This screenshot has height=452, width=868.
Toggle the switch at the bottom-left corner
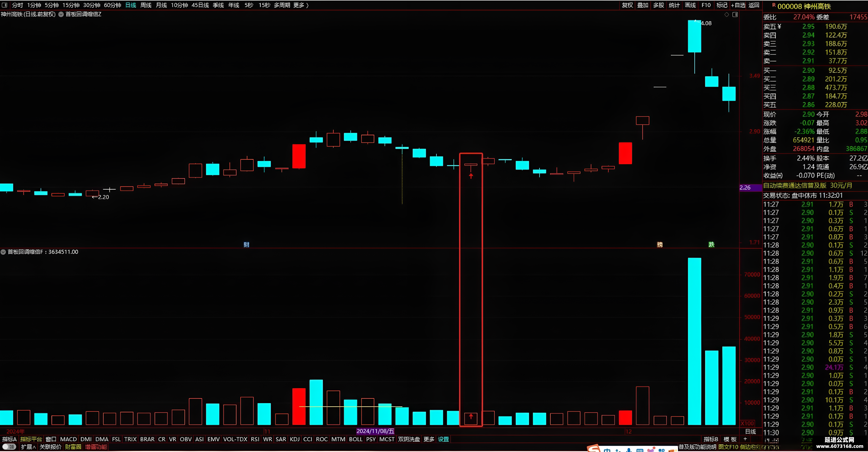click(9, 447)
